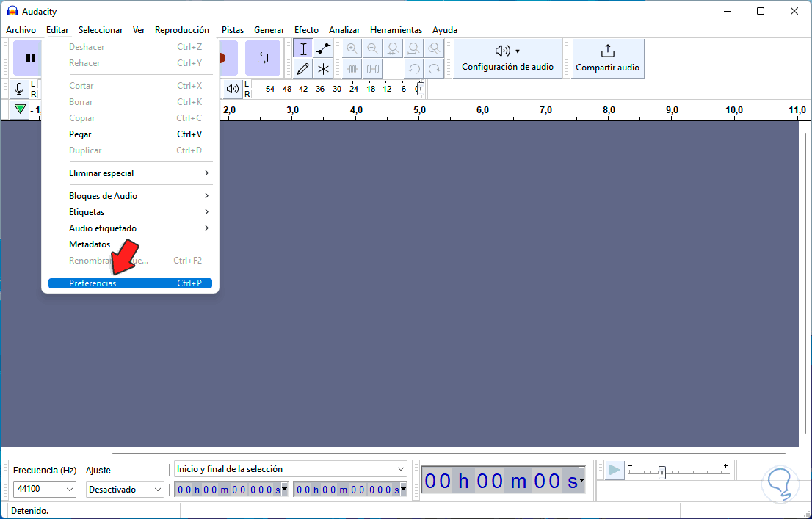The height and width of the screenshot is (519, 812).
Task: Click the horizontal scrollbar below the track area
Action: (x=449, y=453)
